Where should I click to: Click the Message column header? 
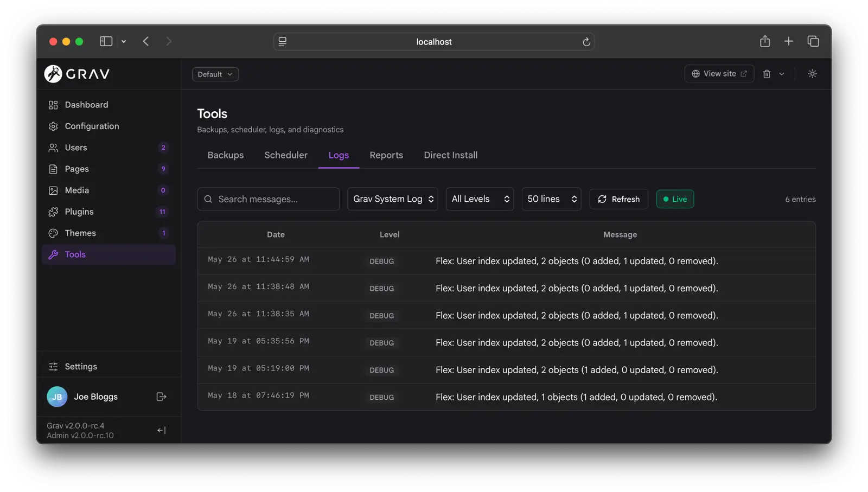point(620,235)
